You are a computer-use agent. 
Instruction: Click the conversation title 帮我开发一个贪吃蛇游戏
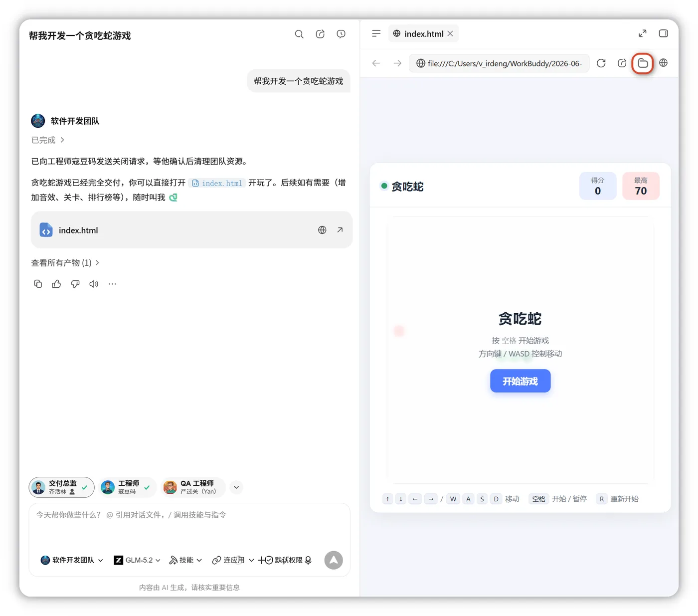click(x=80, y=35)
